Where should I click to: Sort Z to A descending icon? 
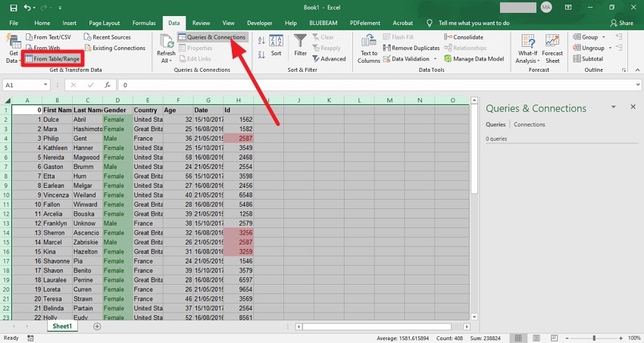[261, 55]
